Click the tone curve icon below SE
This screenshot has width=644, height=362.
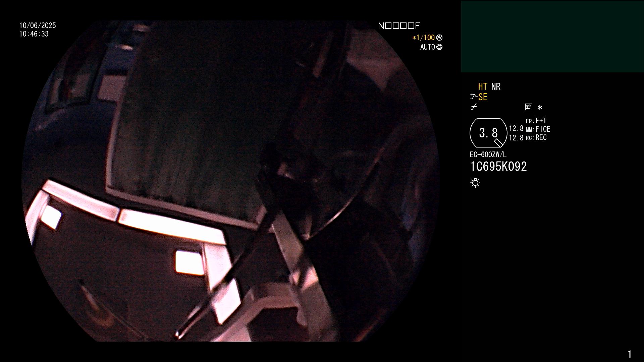click(x=474, y=107)
